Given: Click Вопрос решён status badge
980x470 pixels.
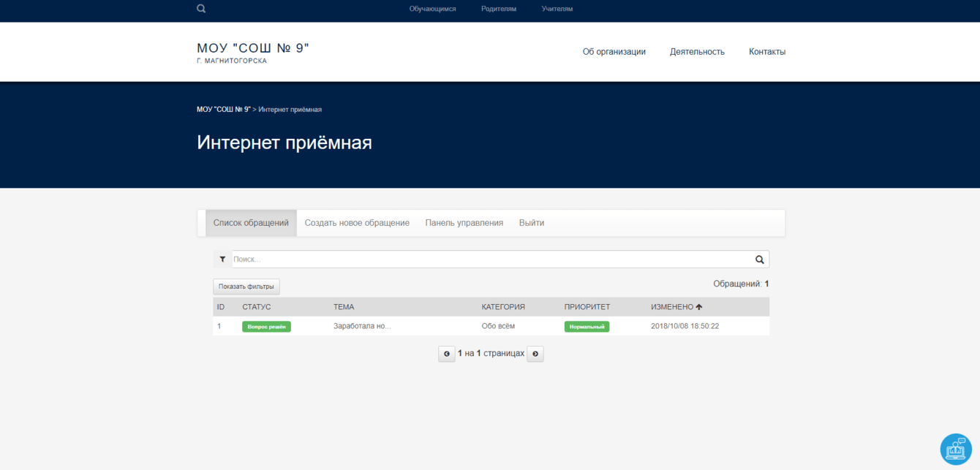Looking at the screenshot, I should (x=266, y=327).
